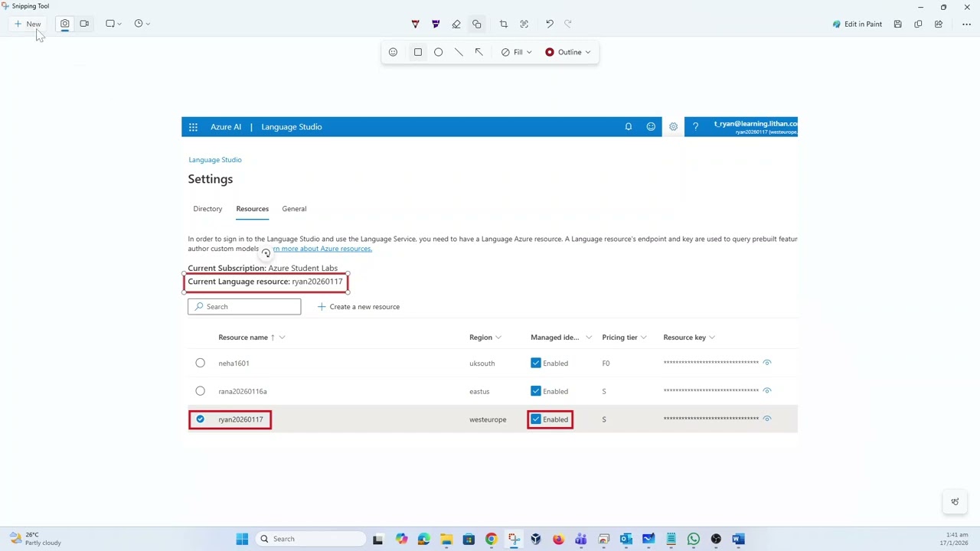The height and width of the screenshot is (551, 980).
Task: Open Microsoft Word from the taskbar
Action: click(738, 539)
